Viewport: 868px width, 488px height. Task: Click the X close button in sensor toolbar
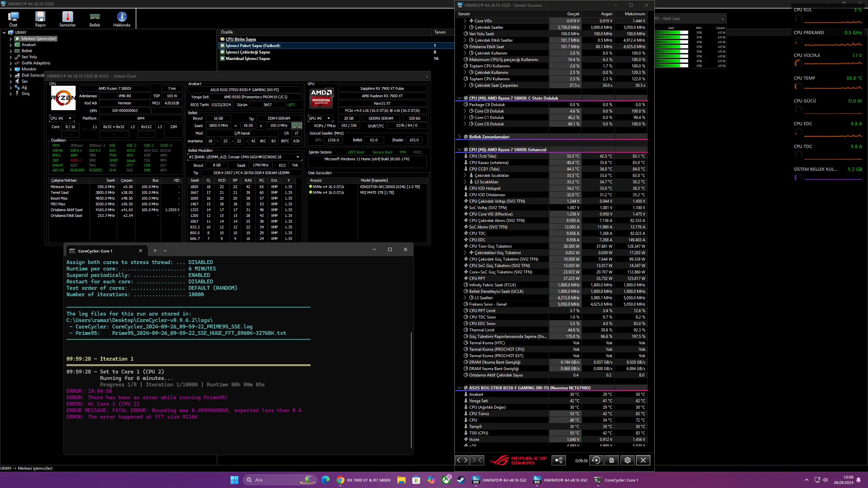coord(643,460)
